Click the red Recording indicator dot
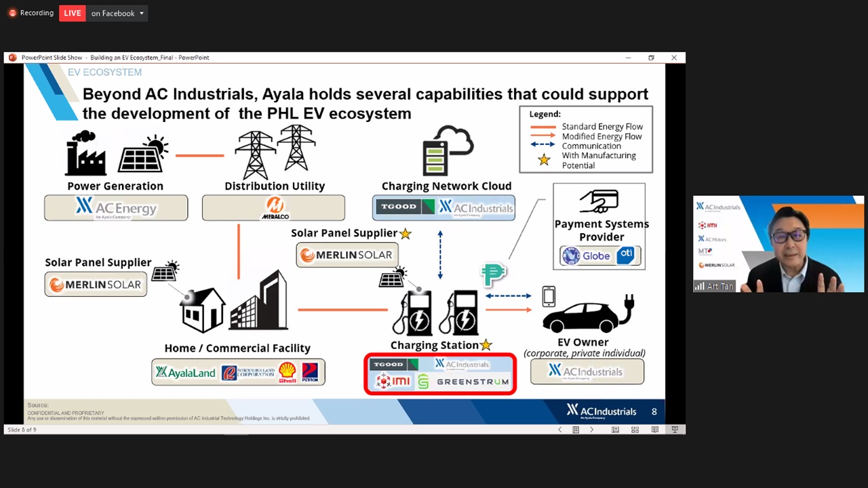Image resolution: width=868 pixels, height=488 pixels. [12, 13]
